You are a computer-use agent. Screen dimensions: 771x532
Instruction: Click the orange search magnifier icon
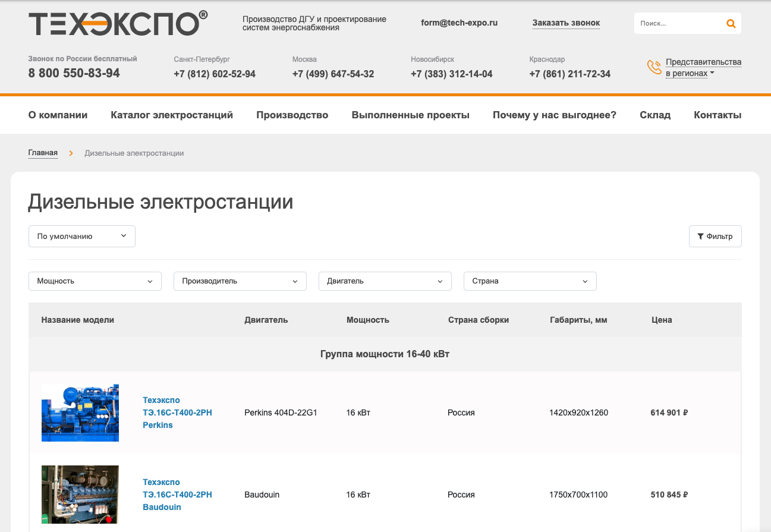coord(731,24)
